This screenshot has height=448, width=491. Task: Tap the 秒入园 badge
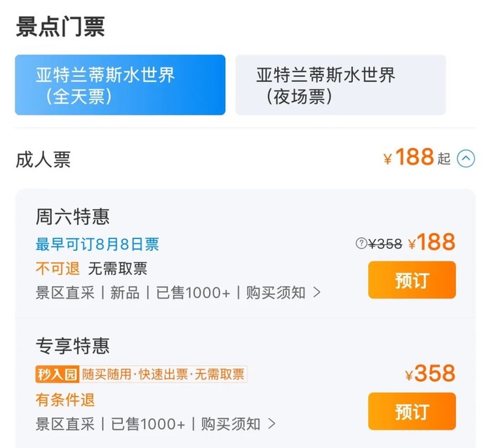(x=58, y=374)
